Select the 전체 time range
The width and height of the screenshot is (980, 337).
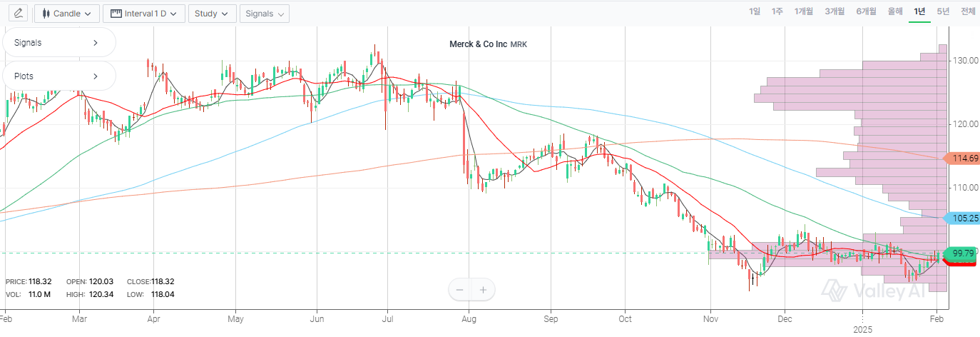click(968, 11)
